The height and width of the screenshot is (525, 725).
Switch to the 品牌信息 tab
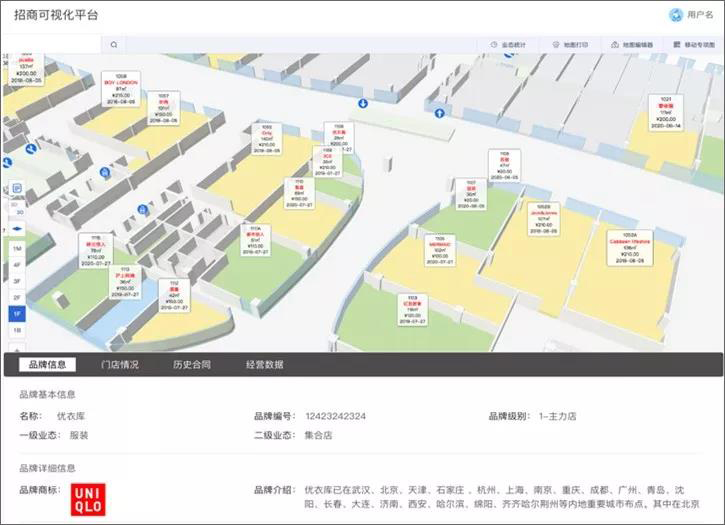[x=47, y=365]
